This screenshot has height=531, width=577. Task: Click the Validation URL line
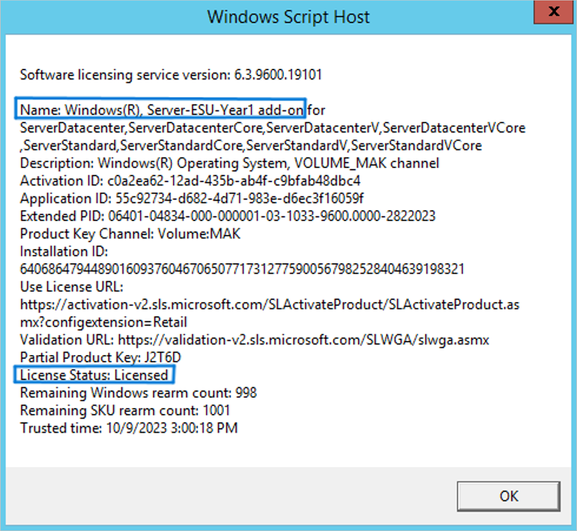click(x=255, y=340)
